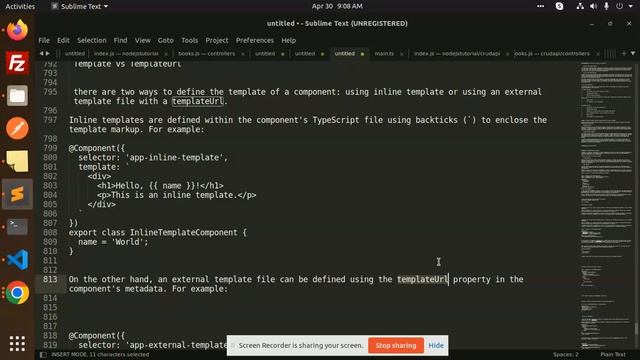Switch to the main.ts tab
The width and height of the screenshot is (640, 360).
(x=384, y=53)
